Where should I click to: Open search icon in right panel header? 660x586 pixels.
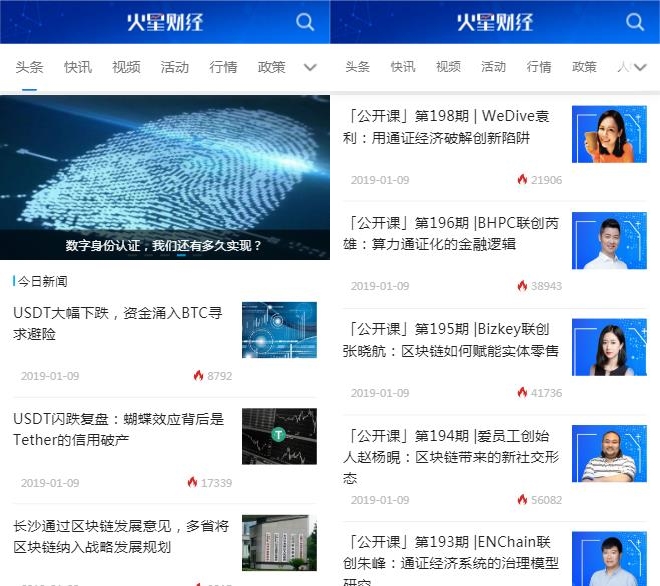coord(635,22)
